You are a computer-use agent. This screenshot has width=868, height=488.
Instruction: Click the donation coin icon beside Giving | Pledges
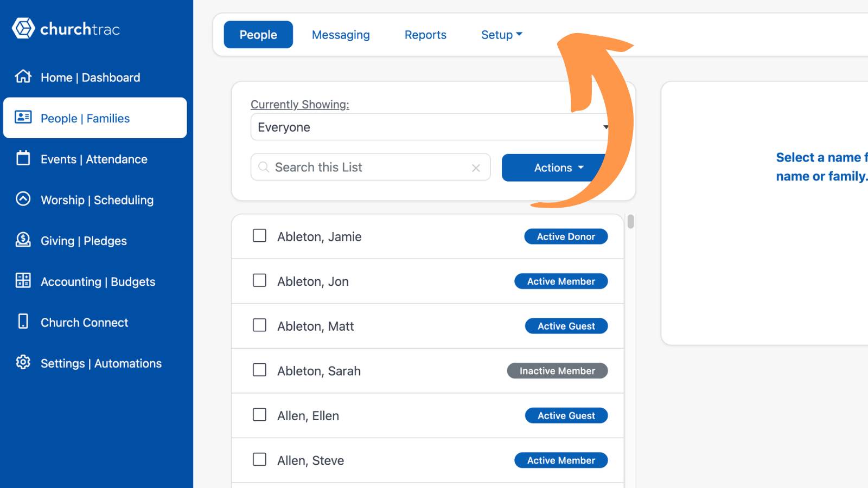click(x=23, y=240)
